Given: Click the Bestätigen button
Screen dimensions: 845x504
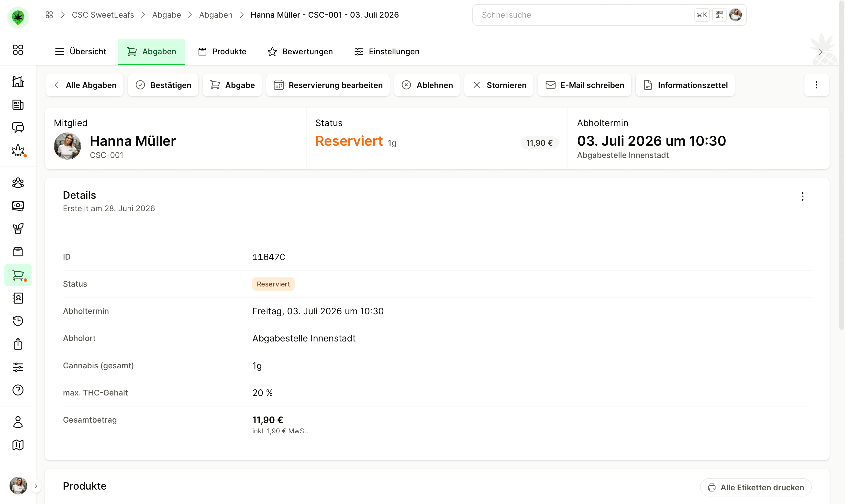Looking at the screenshot, I should tap(163, 85).
